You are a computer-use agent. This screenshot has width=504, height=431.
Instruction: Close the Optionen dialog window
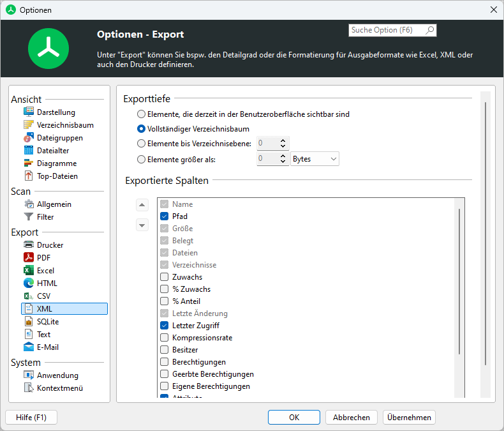494,10
